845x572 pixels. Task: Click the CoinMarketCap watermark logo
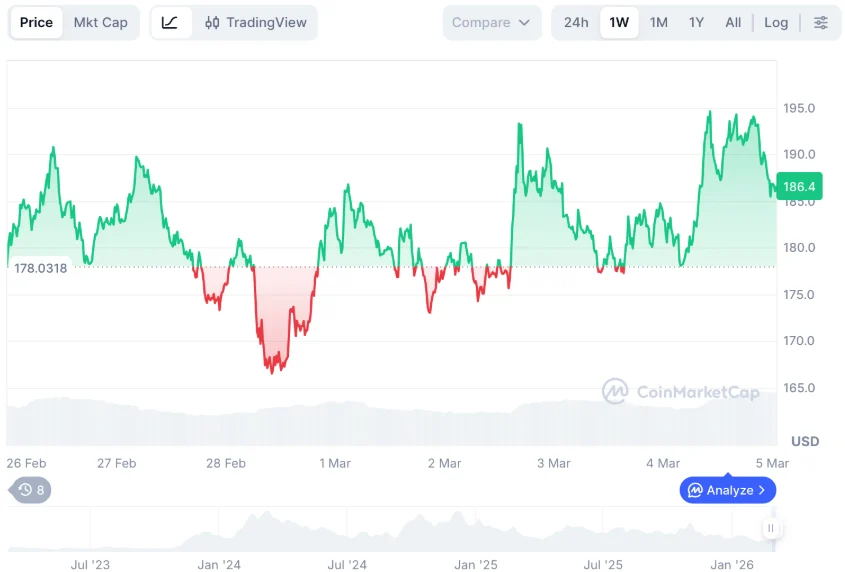click(x=615, y=391)
